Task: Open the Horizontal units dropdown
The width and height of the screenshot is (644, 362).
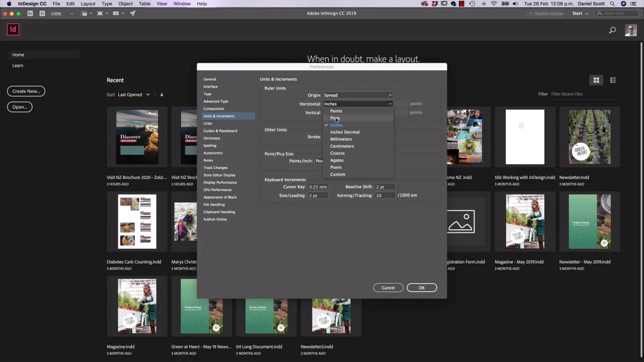Action: (x=358, y=104)
